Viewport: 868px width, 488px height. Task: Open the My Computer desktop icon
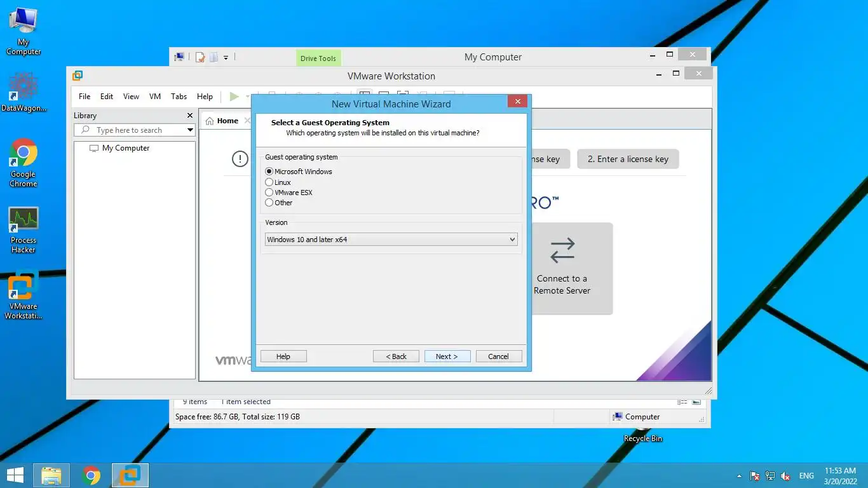24,31
